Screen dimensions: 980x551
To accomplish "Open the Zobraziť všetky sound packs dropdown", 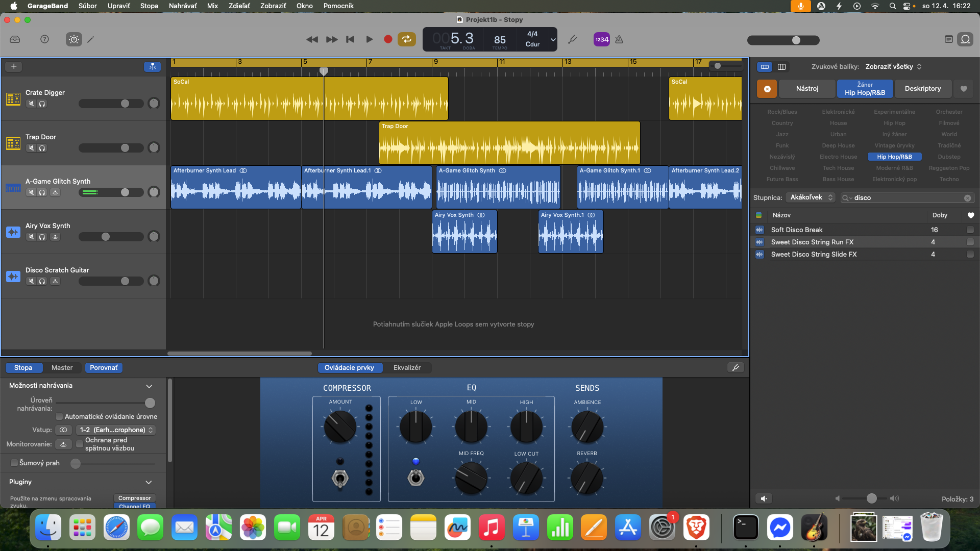I will click(892, 66).
